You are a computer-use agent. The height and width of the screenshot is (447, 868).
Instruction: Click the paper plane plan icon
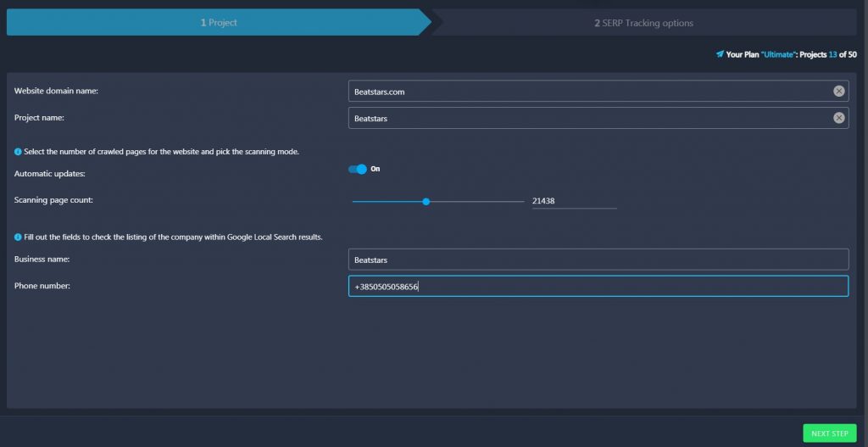coord(720,54)
